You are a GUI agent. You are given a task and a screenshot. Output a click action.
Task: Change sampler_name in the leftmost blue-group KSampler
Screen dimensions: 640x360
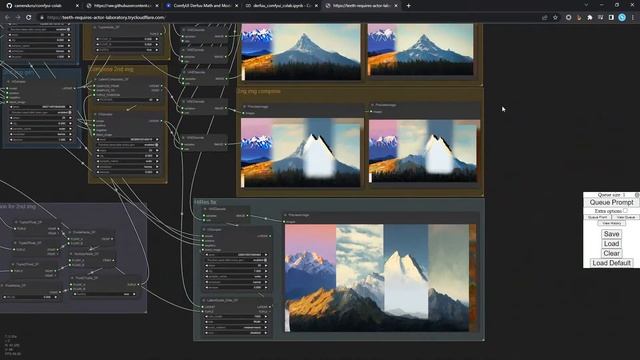click(x=40, y=129)
